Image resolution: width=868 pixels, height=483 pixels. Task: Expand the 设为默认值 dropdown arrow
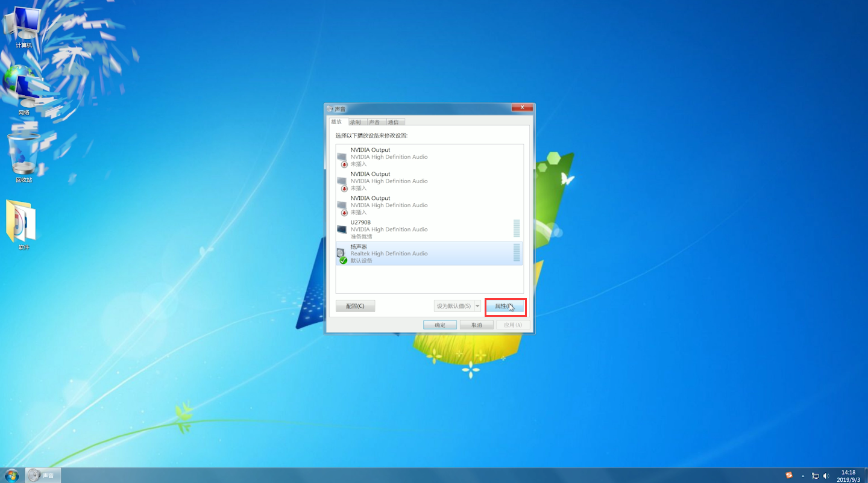click(x=477, y=306)
